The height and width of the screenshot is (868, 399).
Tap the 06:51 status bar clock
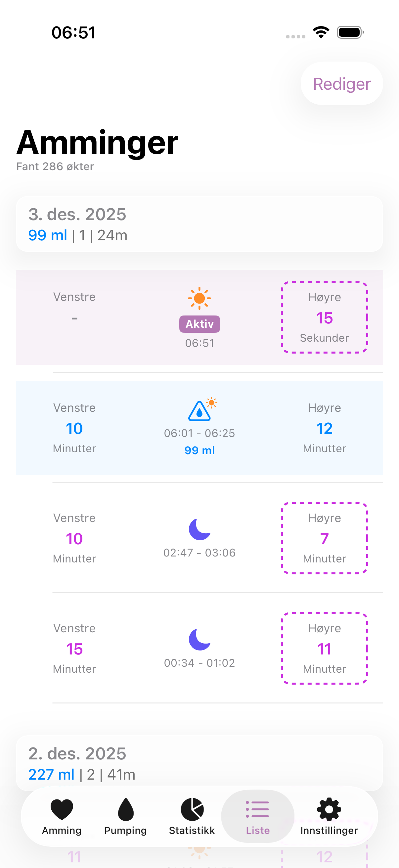[x=74, y=32]
